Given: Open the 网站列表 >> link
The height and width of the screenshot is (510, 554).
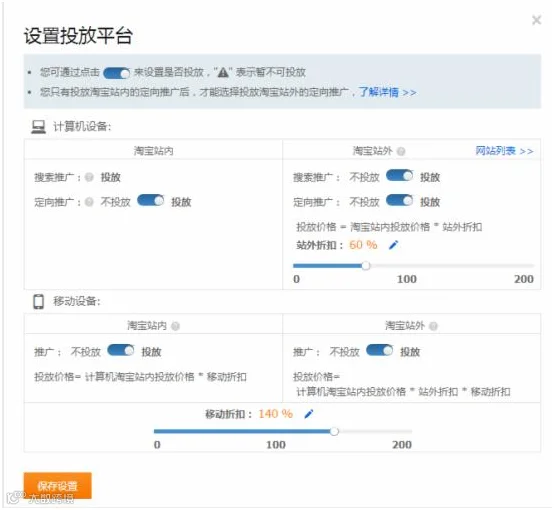Looking at the screenshot, I should pos(505,151).
